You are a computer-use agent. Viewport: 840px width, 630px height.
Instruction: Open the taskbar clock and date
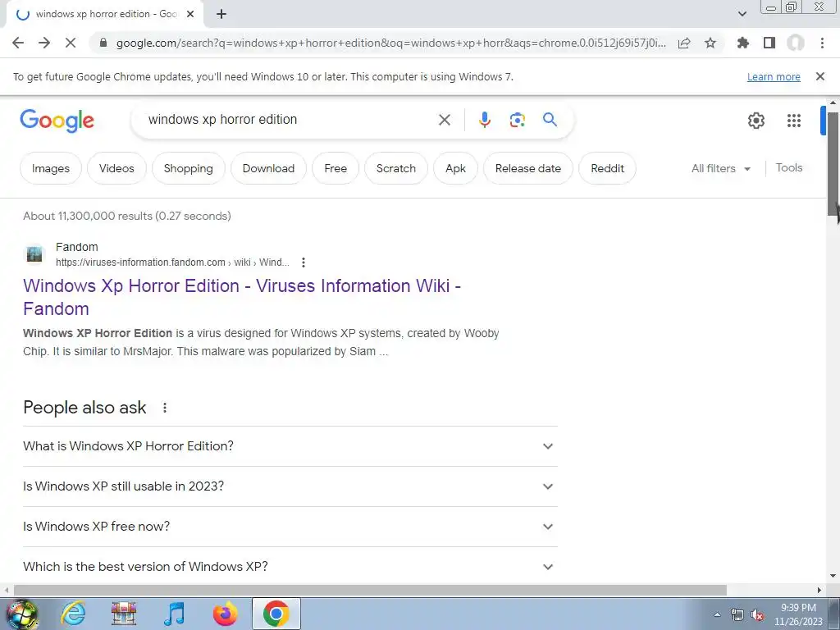tap(798, 614)
